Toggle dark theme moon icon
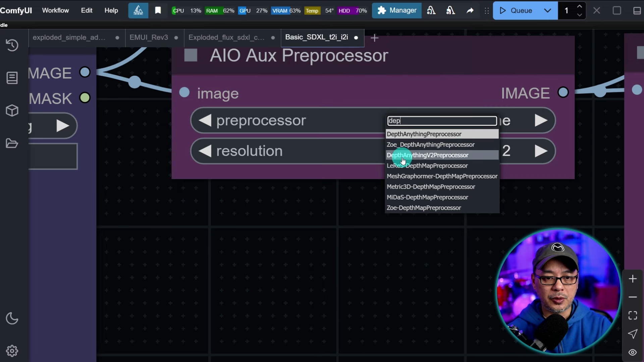Screen dimensions: 644x362 (x=12, y=318)
